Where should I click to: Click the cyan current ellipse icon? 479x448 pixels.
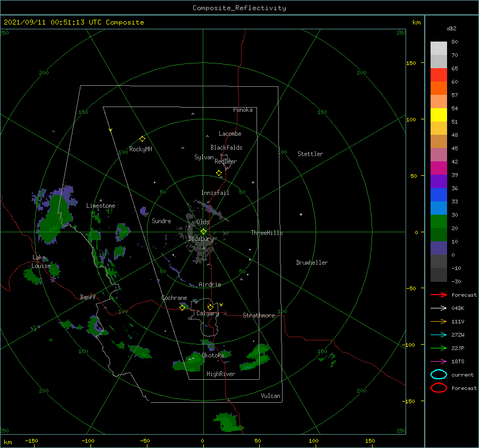(x=439, y=374)
